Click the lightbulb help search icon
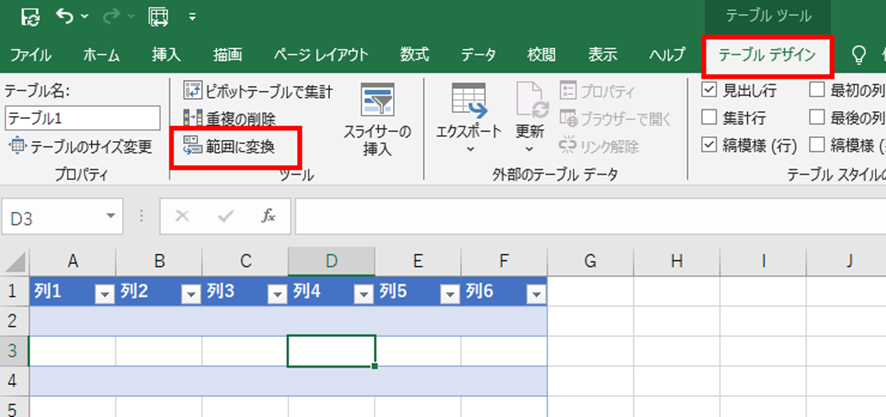Viewport: 886px width, 417px height. 858,54
